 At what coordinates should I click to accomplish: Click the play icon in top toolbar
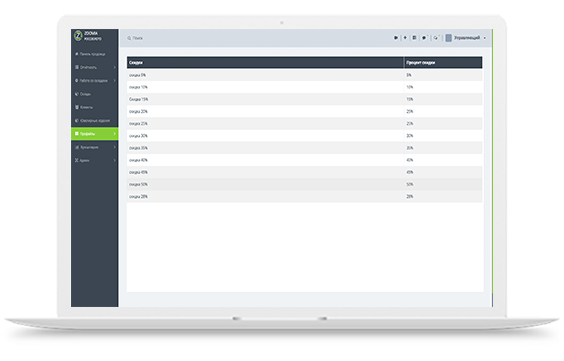[x=396, y=38]
